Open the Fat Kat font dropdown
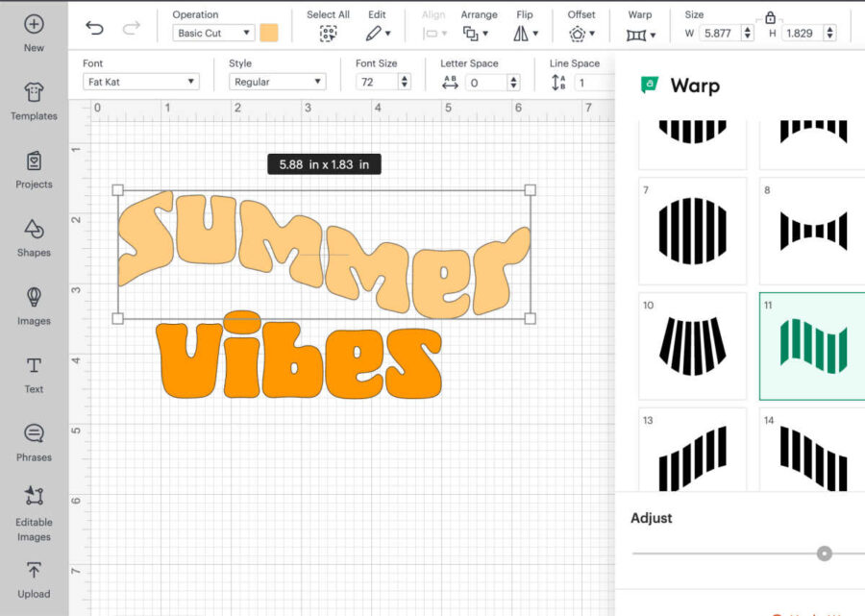865x616 pixels. pyautogui.click(x=140, y=82)
